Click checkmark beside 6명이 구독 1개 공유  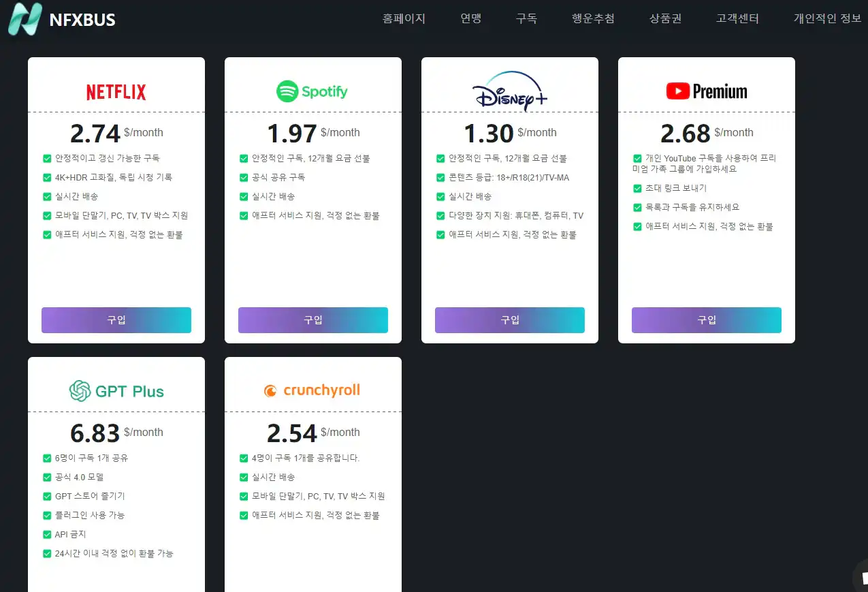tap(47, 458)
